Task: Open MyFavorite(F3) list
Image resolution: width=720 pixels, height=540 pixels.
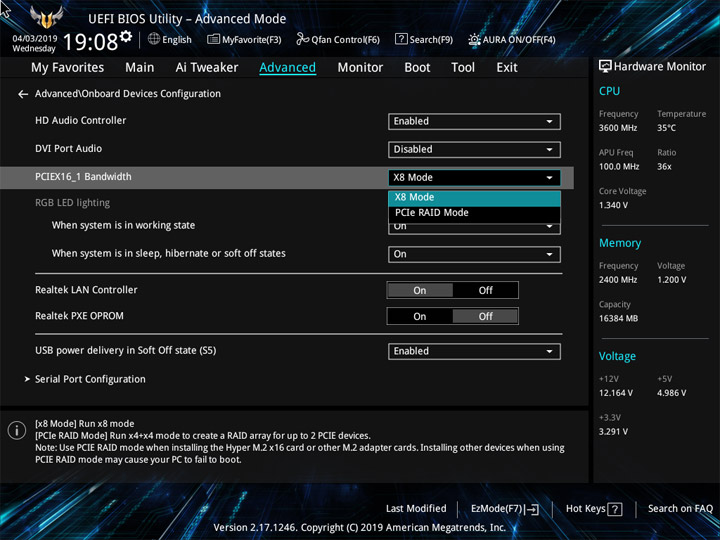Action: [244, 40]
